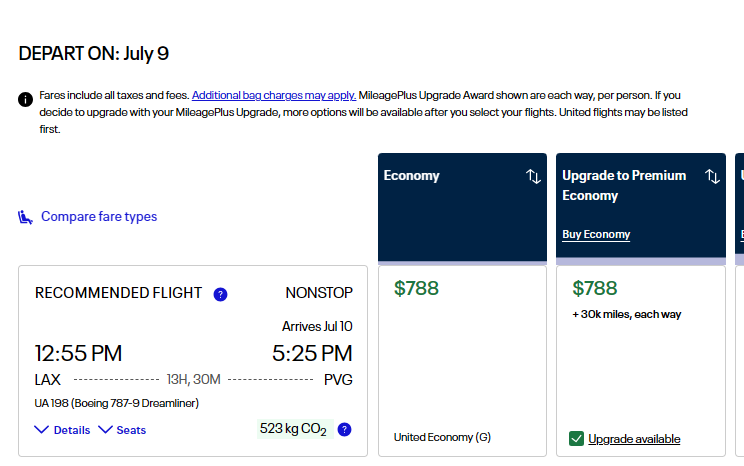Click the UA 198 Boeing 787-9 Dreamliner text
744x466 pixels.
coord(117,404)
